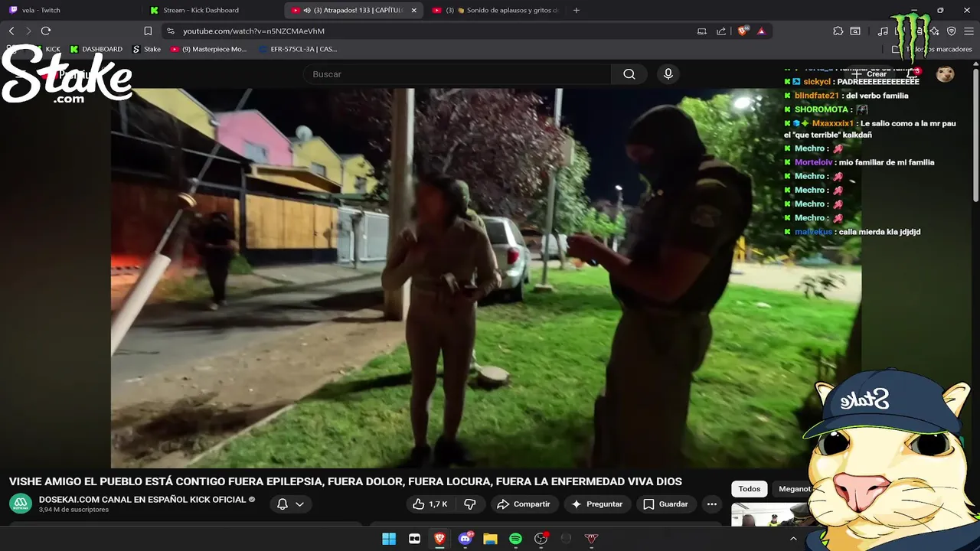
Task: Open the install app icon in address bar
Action: coord(702,31)
